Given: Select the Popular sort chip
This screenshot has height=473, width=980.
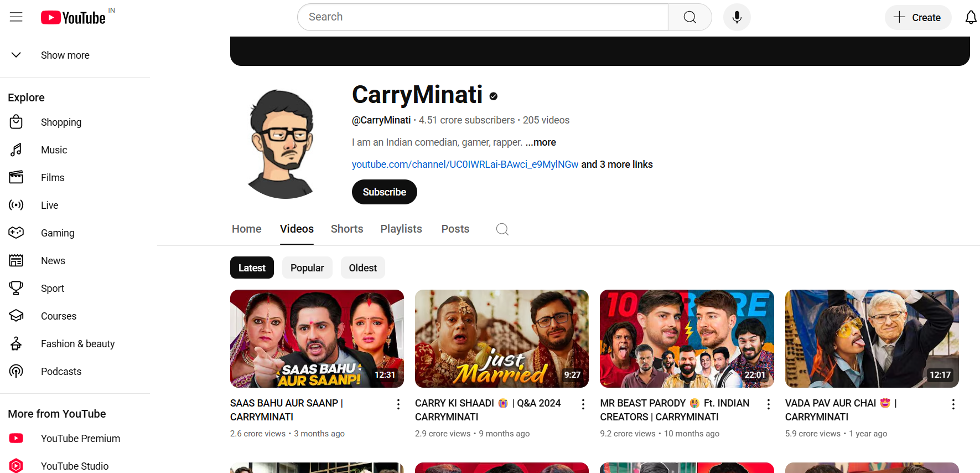Looking at the screenshot, I should point(307,268).
